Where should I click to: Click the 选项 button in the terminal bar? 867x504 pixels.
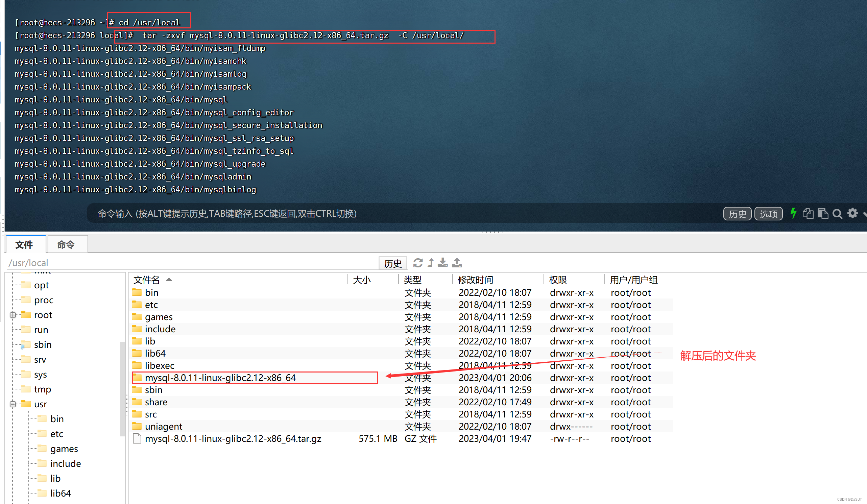coord(769,214)
